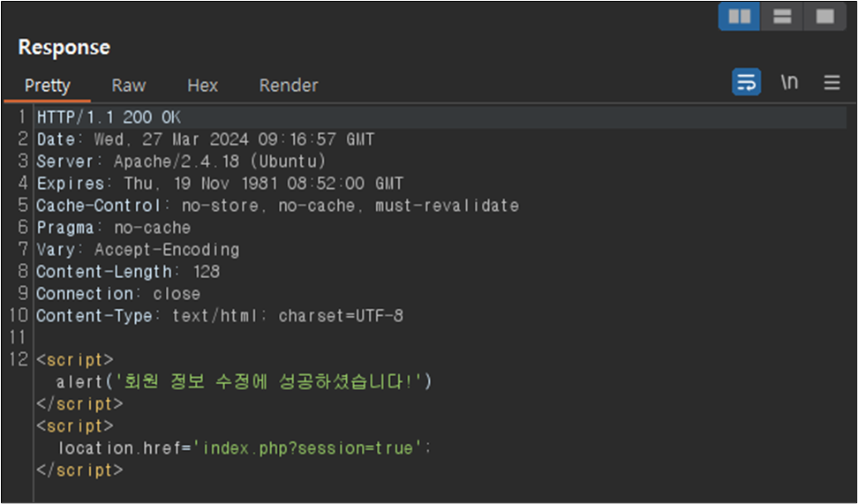Viewport: 858px width, 504px height.
Task: Click the 'Vary: Accept-Encoding' line
Action: pyautogui.click(x=138, y=250)
